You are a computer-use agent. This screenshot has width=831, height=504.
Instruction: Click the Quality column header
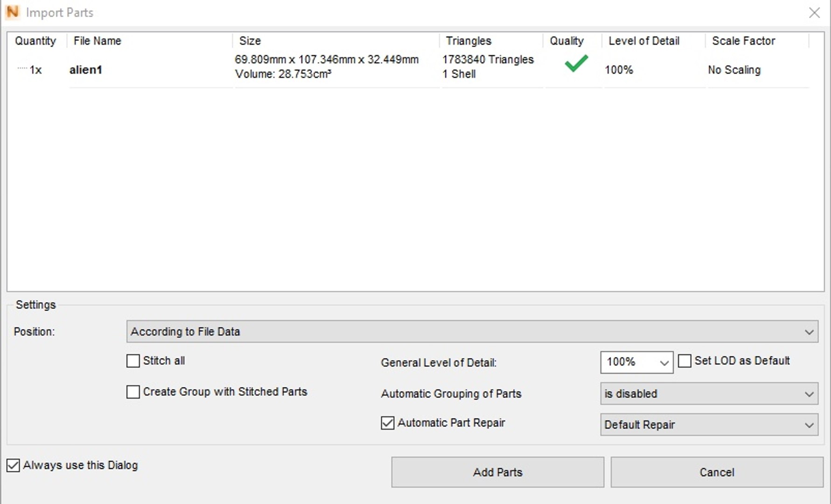pos(567,41)
